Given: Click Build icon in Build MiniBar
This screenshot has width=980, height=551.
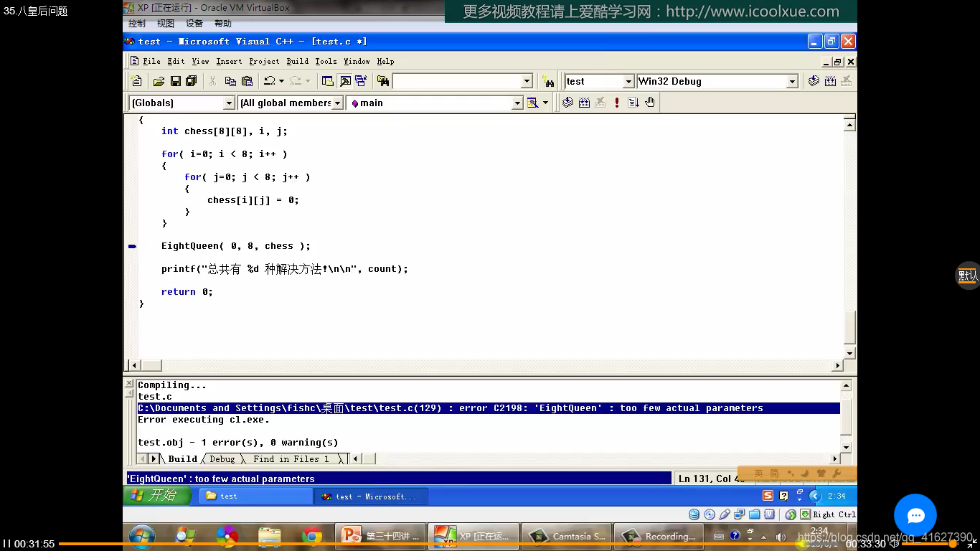Looking at the screenshot, I should [584, 103].
